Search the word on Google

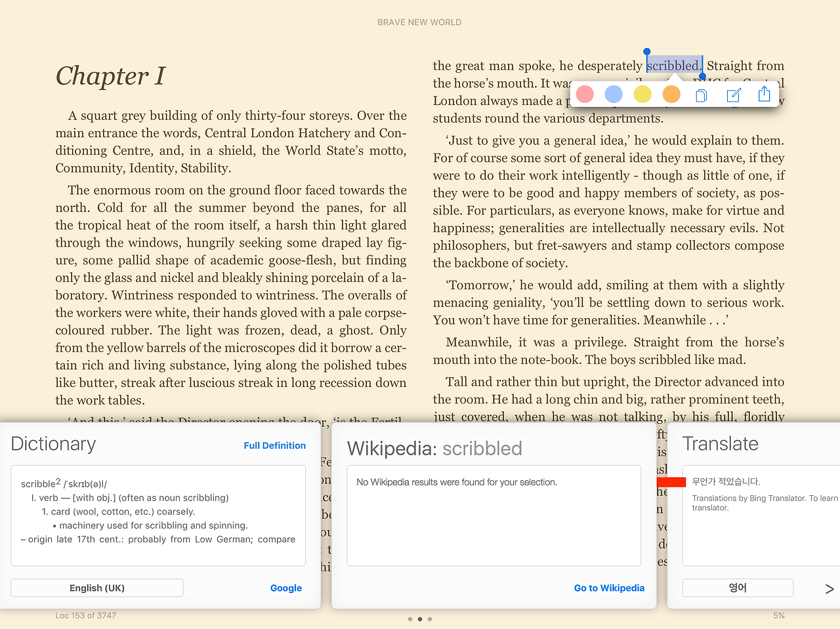(286, 588)
